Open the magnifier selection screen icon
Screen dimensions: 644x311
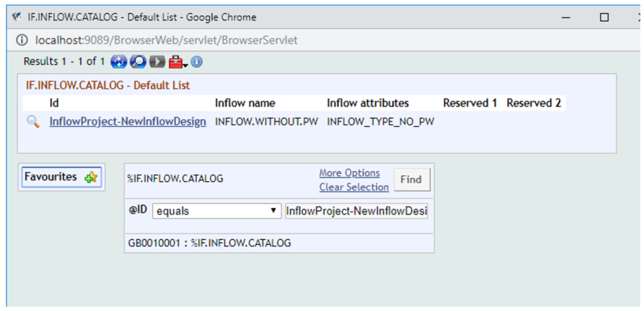tap(138, 62)
